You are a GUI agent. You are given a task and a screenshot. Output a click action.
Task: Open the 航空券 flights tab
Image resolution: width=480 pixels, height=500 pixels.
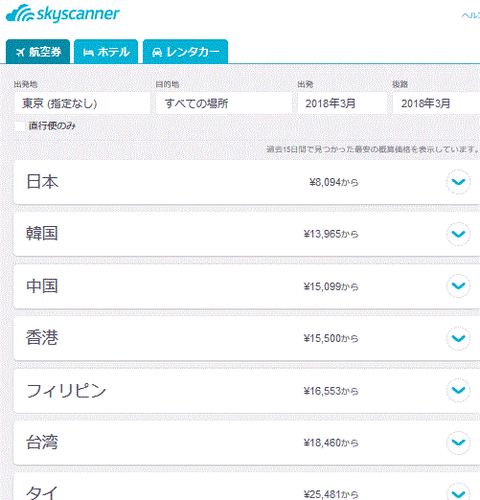[38, 52]
